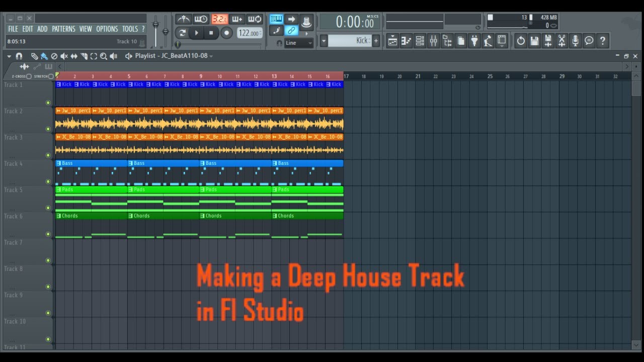Open the OPTIONS menu
Viewport: 644px width, 362px height.
(107, 29)
